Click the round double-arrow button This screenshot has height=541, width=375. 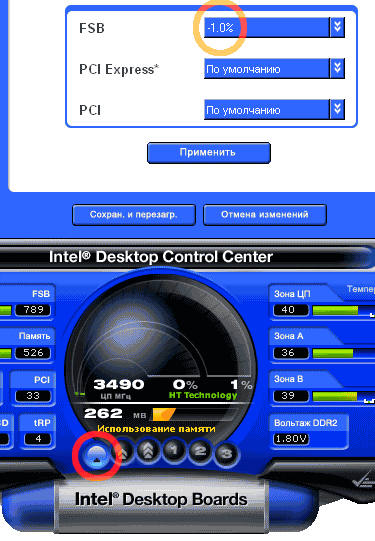click(x=122, y=452)
